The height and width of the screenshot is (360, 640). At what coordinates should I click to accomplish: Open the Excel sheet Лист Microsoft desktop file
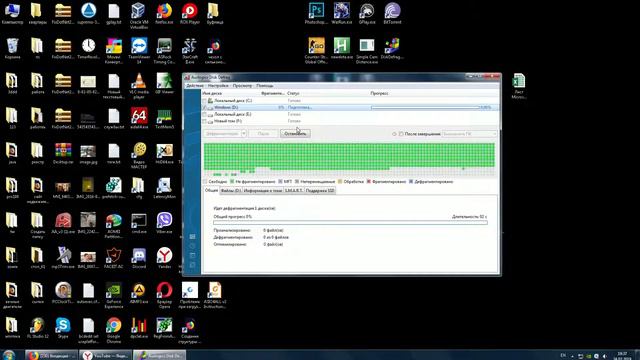click(518, 86)
